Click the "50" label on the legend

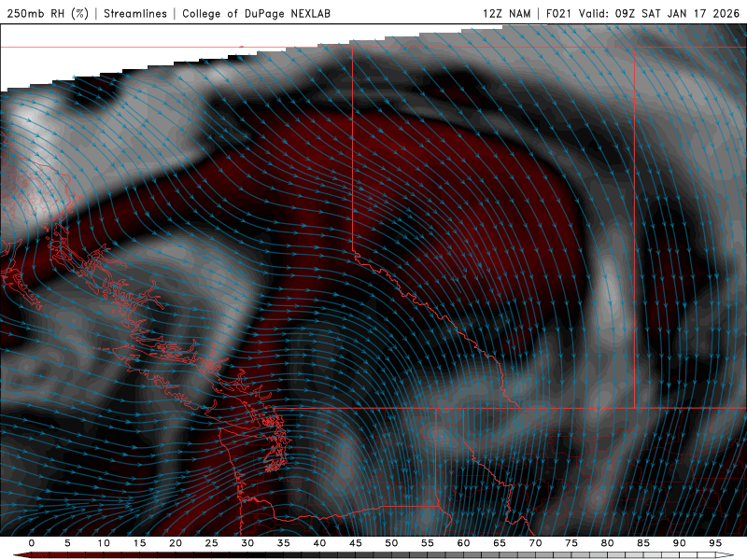pos(391,543)
